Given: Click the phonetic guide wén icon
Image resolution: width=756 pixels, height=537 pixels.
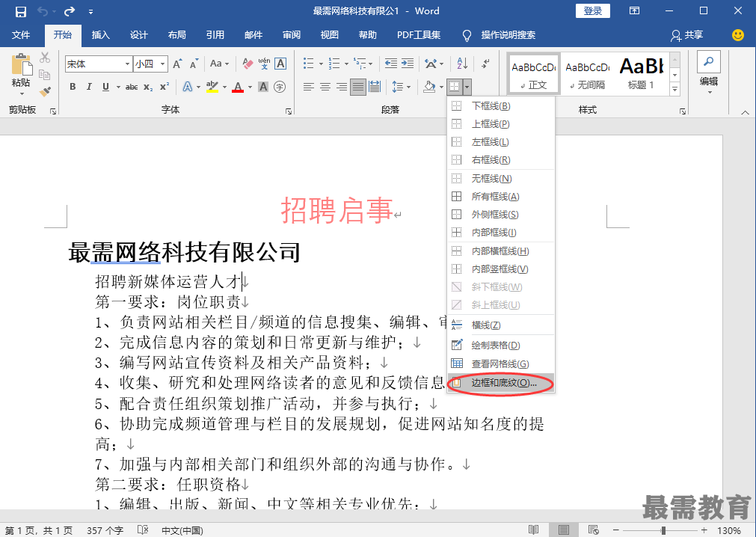Looking at the screenshot, I should [x=264, y=64].
